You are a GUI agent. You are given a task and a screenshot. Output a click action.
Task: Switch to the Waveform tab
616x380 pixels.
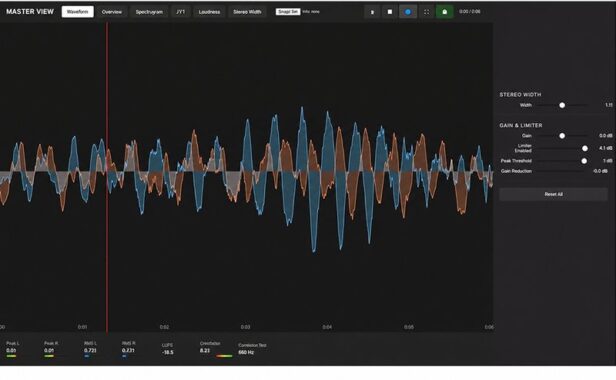(78, 12)
